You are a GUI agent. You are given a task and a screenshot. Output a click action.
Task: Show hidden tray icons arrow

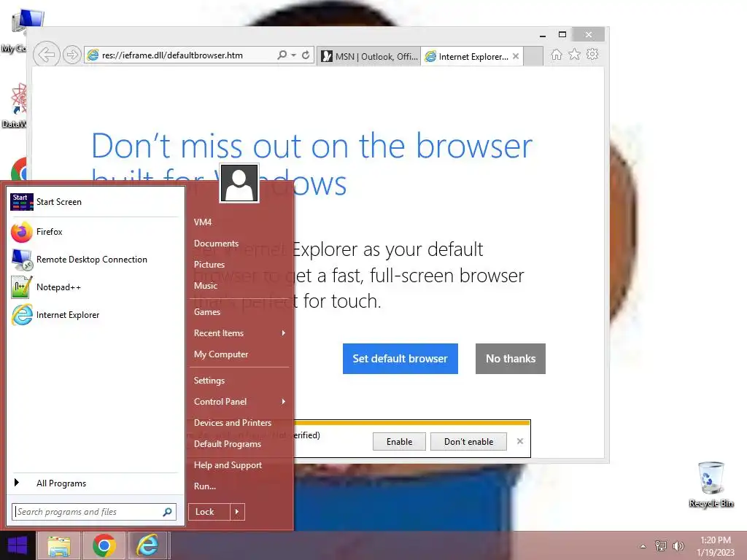tap(643, 546)
